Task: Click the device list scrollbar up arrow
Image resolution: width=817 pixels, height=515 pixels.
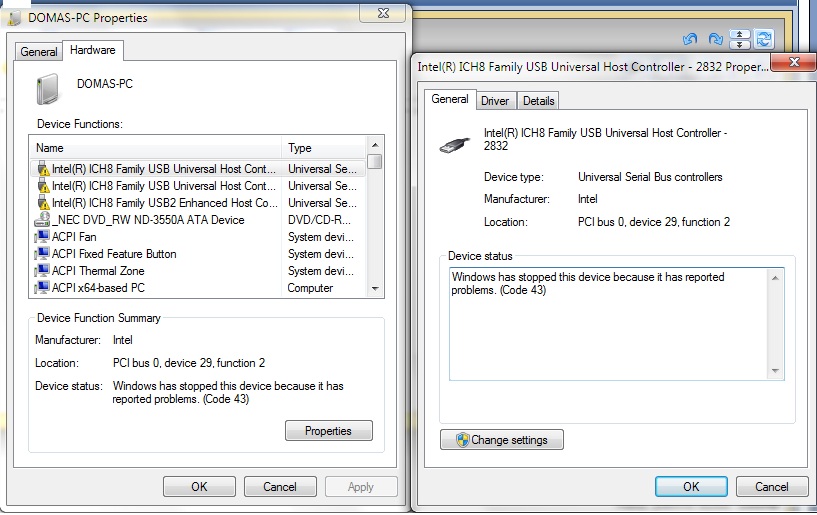Action: [375, 144]
